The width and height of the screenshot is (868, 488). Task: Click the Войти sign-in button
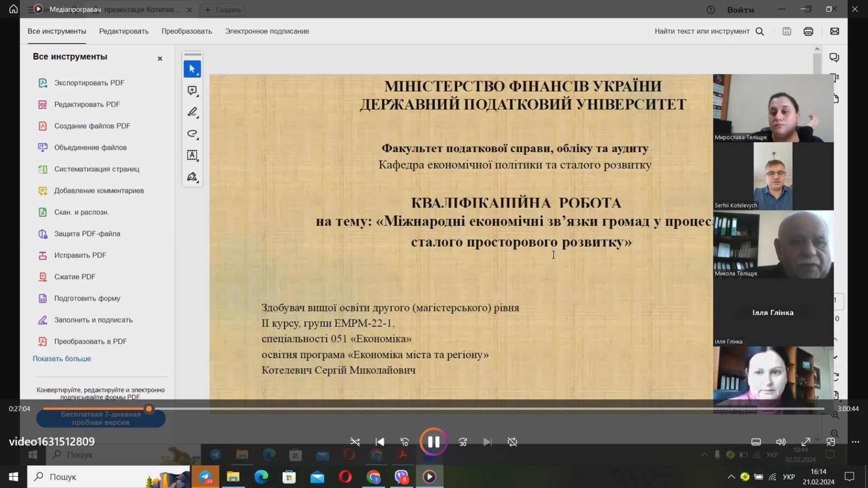[x=741, y=10]
